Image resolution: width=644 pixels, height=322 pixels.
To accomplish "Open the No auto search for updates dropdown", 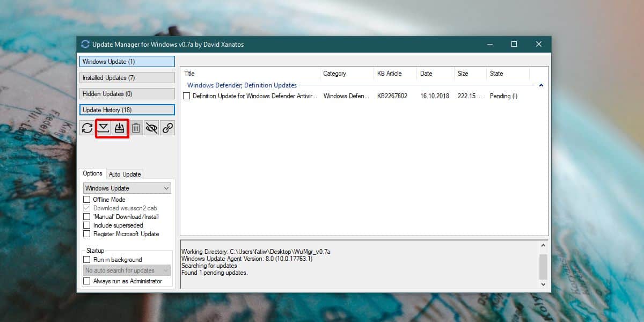I will click(x=127, y=270).
